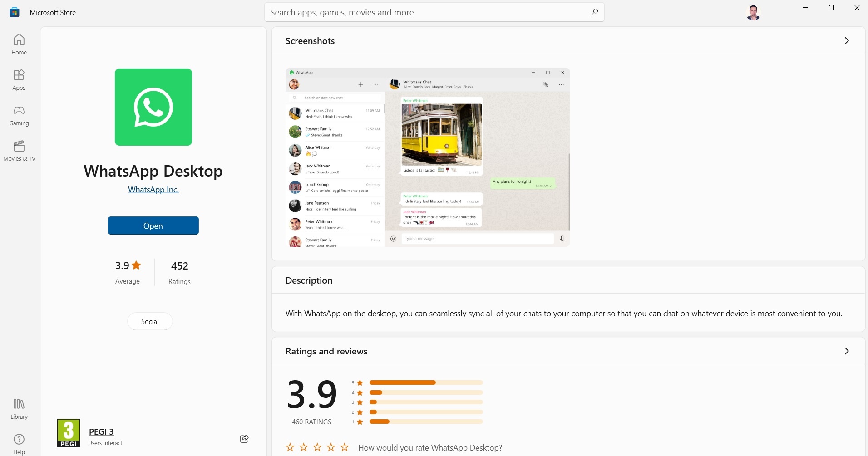This screenshot has height=456, width=868.
Task: Go to the Home section
Action: (x=19, y=44)
